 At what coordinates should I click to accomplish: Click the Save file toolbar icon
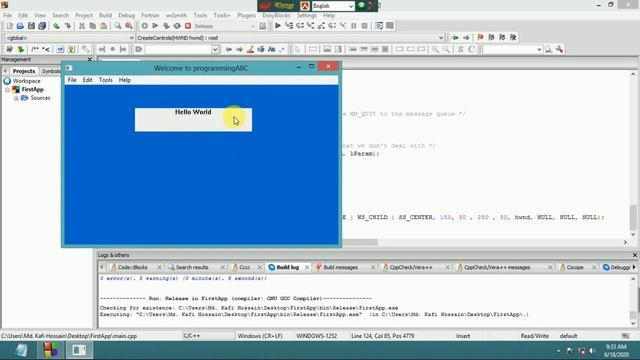(31, 26)
